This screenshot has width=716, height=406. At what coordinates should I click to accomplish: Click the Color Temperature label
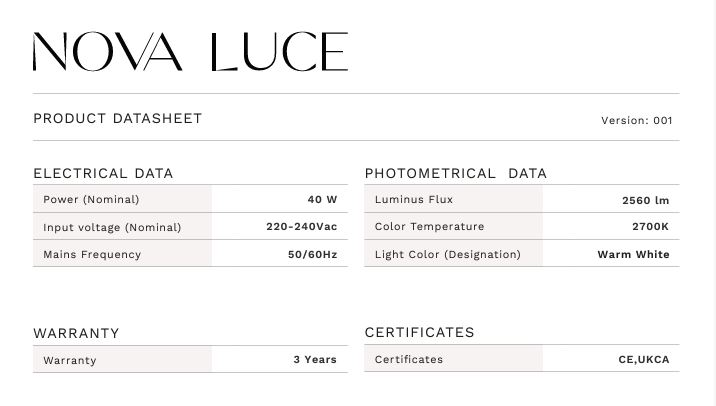429,227
